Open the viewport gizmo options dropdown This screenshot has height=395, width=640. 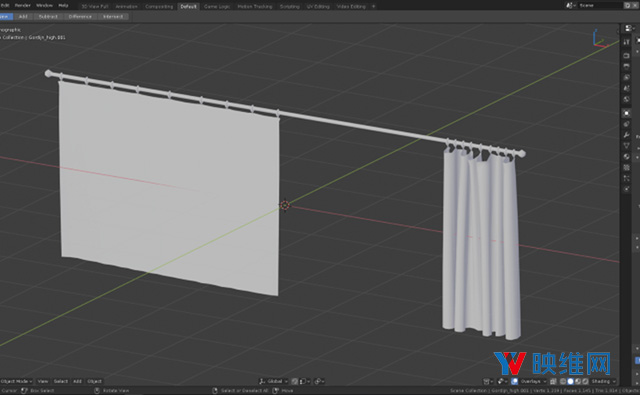pos(502,382)
